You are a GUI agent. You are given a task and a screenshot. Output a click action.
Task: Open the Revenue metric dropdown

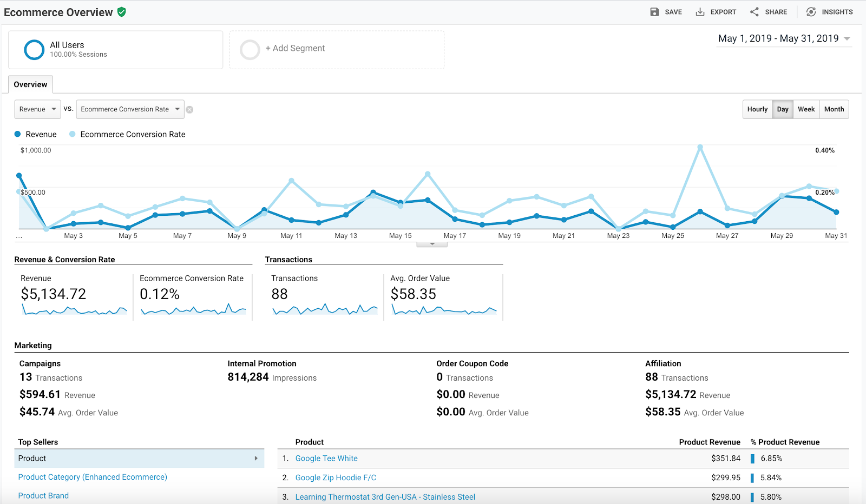coord(37,109)
